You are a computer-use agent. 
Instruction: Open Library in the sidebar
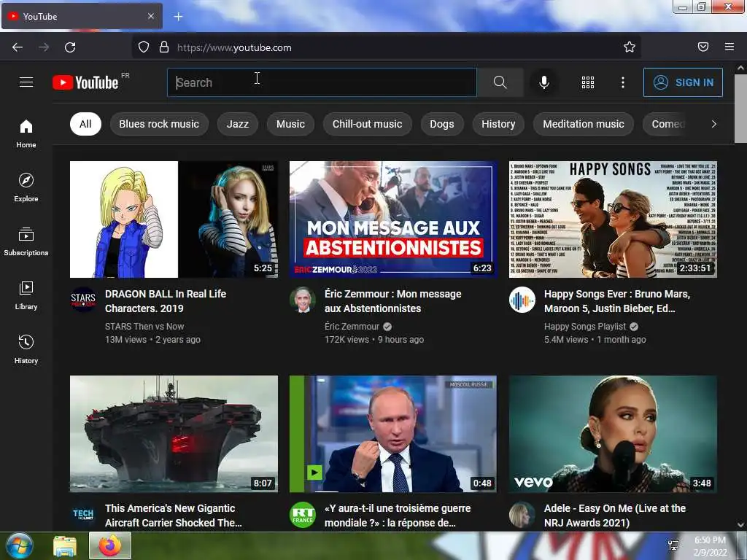[x=26, y=296]
